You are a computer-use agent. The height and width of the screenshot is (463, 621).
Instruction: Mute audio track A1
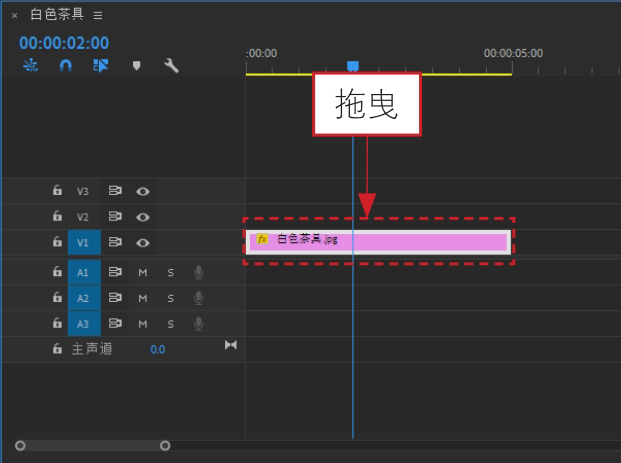pyautogui.click(x=143, y=272)
